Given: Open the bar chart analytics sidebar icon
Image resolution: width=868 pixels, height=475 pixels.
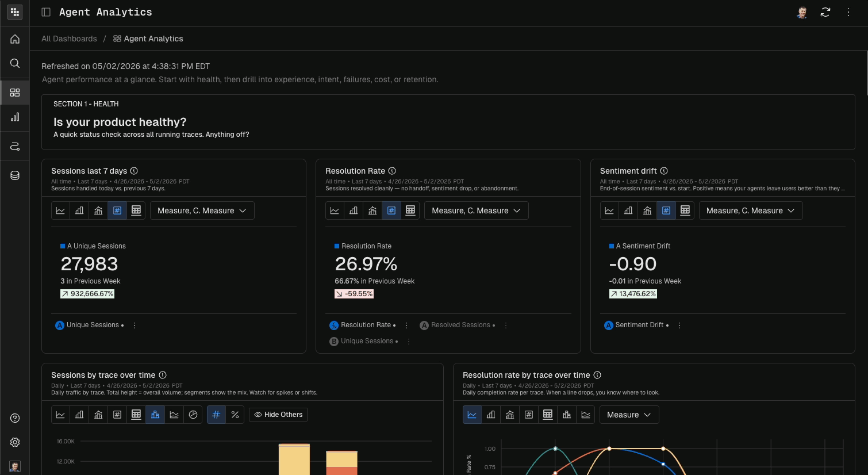Looking at the screenshot, I should 15,117.
